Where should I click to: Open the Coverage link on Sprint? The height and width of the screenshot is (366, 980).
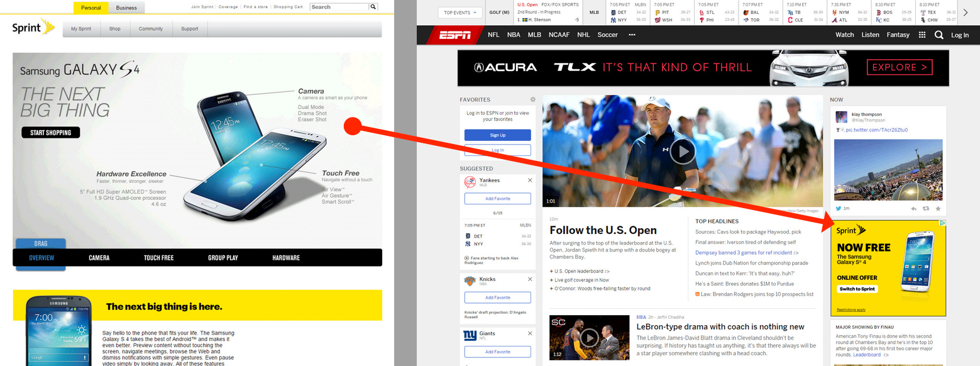228,7
